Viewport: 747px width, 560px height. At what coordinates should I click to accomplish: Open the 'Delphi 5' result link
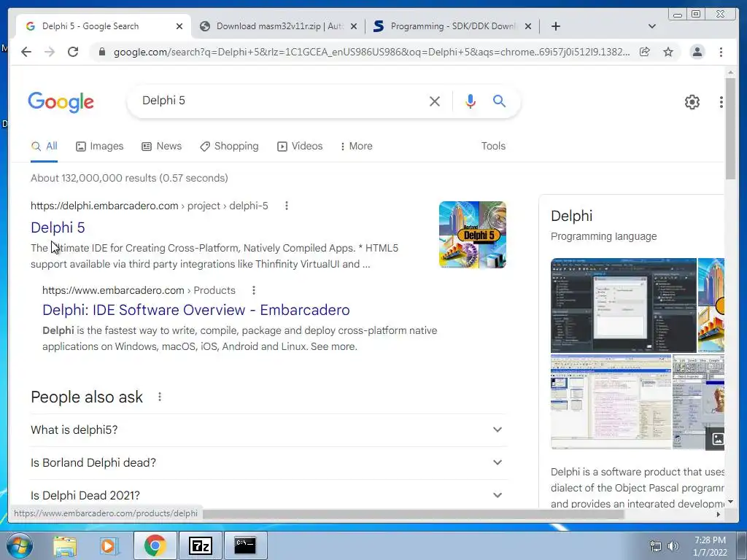click(58, 227)
